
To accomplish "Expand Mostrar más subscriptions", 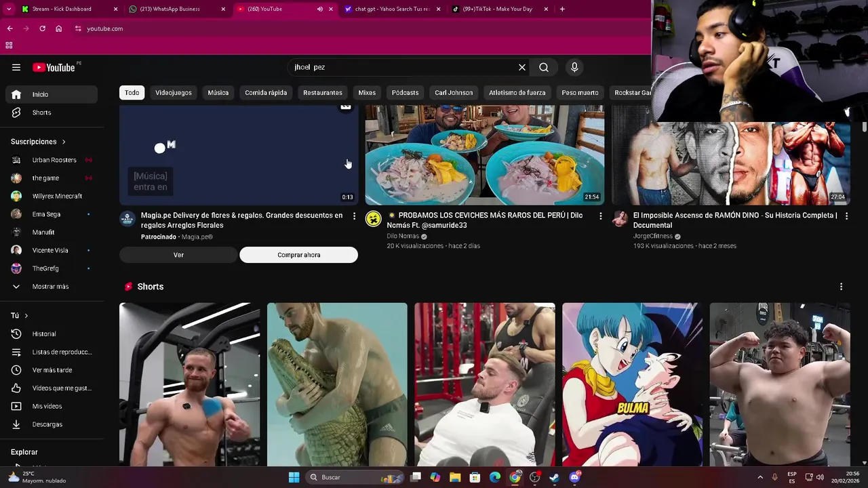I will click(x=52, y=287).
